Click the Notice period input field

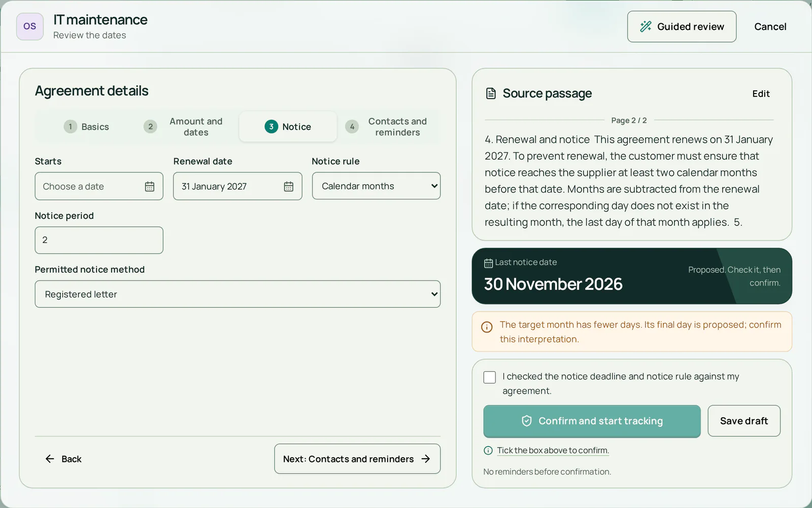99,240
